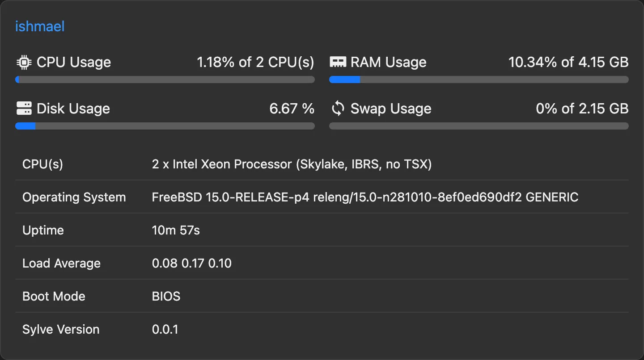Click the Sylve Version value 0.0.1

point(165,329)
